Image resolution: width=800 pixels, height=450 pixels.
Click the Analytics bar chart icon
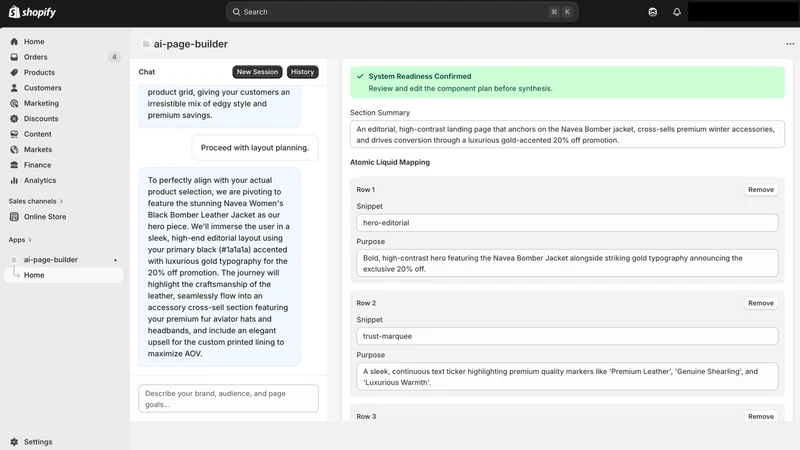(x=14, y=180)
